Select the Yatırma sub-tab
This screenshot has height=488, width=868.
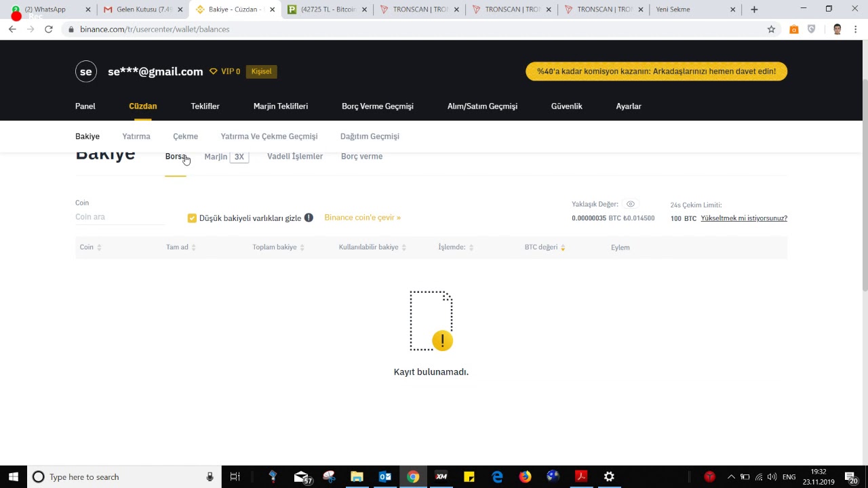(x=136, y=136)
